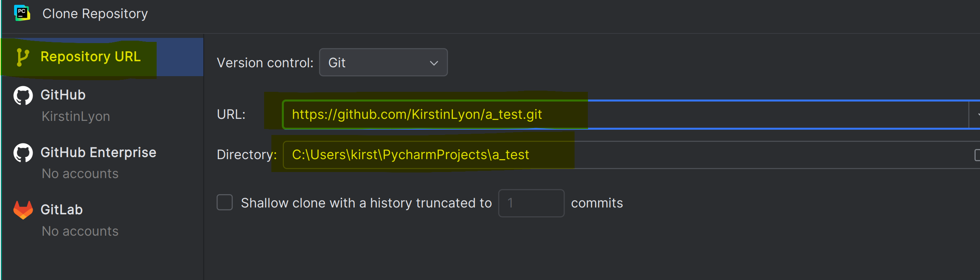
Task: Click No accounts under GitLab
Action: click(80, 231)
